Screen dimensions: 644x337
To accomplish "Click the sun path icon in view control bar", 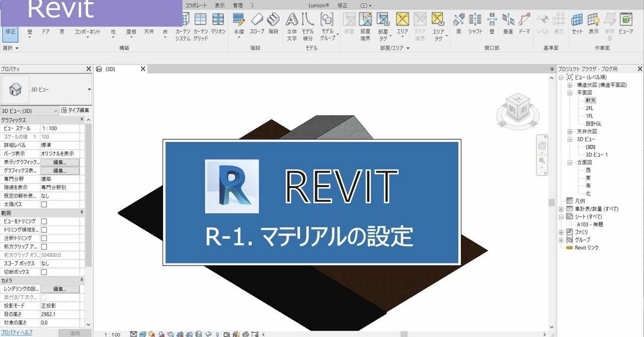I will pos(151,334).
